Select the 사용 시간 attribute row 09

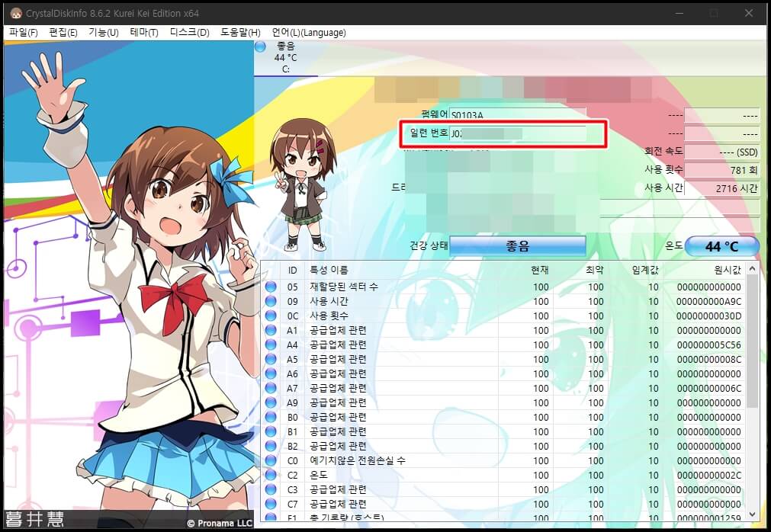(503, 301)
